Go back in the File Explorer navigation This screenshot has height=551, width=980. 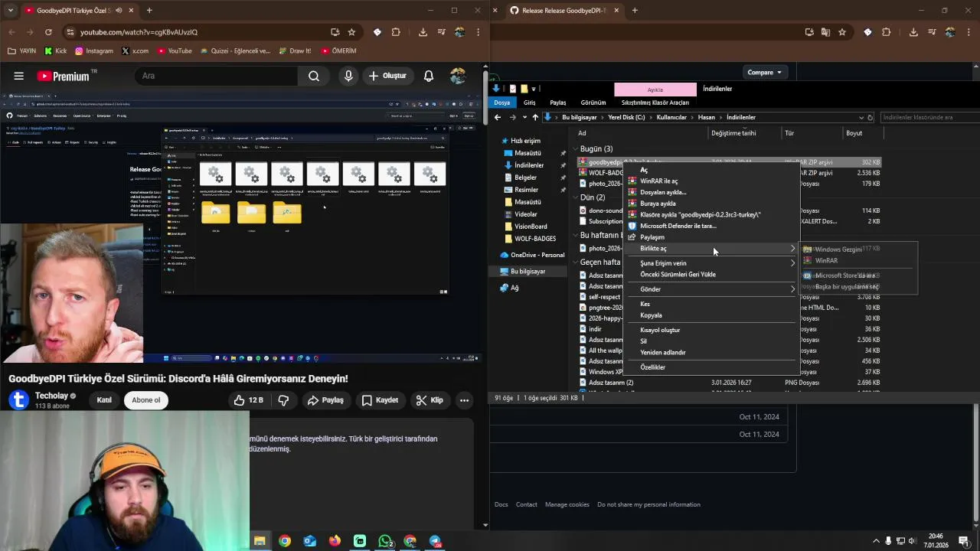click(x=498, y=117)
